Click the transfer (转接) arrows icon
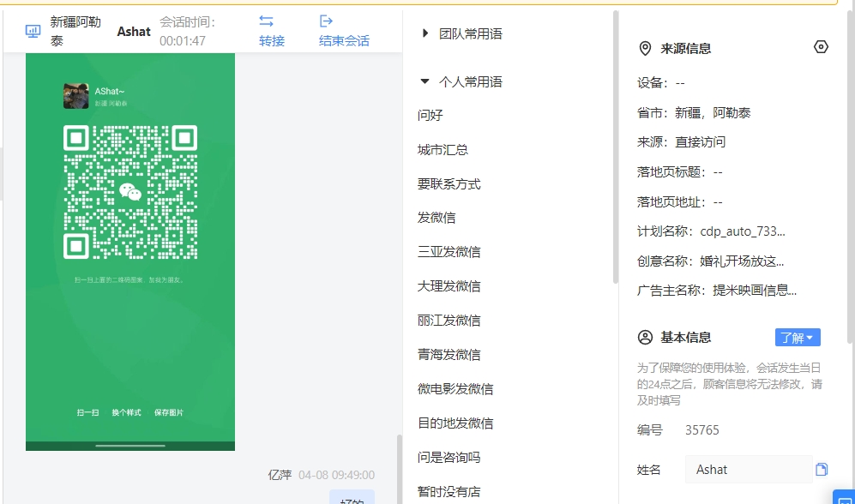This screenshot has width=855, height=504. 266,21
